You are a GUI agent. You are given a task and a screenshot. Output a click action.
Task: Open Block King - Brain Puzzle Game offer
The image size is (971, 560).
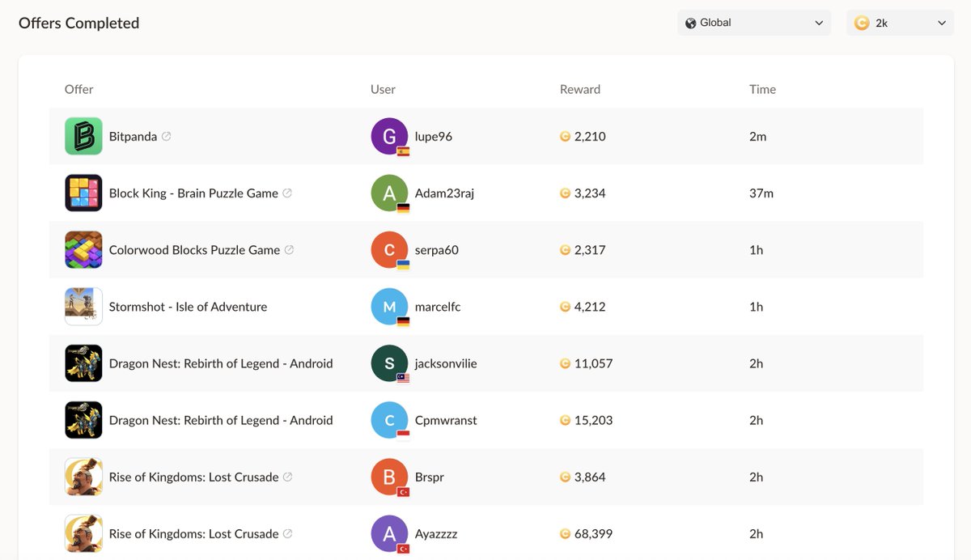point(193,193)
